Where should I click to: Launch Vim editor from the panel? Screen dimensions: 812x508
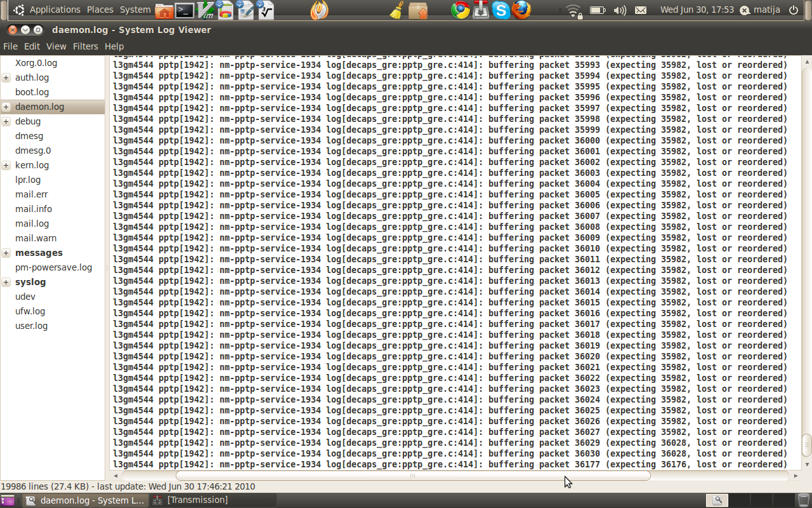click(205, 10)
